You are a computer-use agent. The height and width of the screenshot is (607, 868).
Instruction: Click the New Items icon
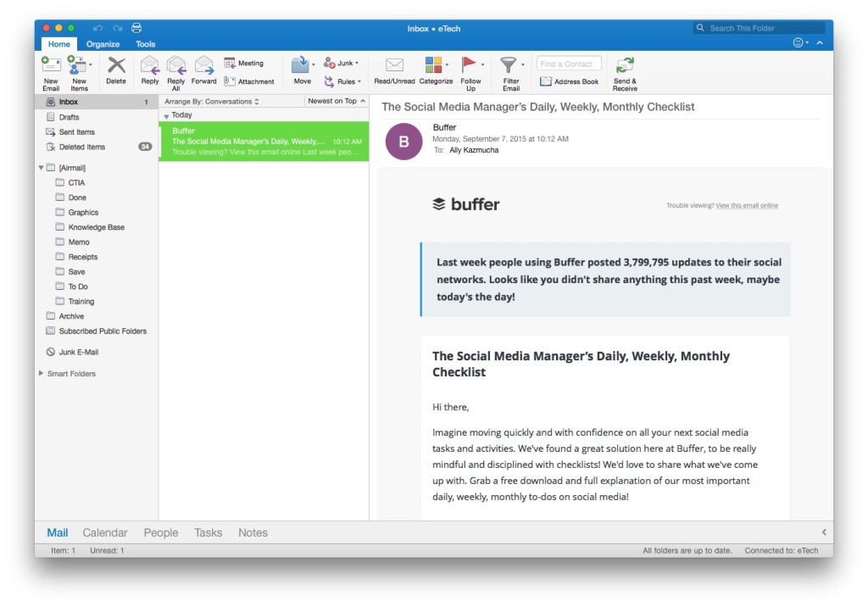click(76, 64)
